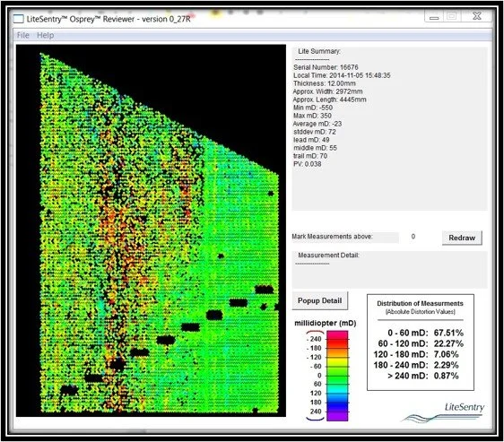Click the '0 - 60 mD: 67.51%' row
Image resolution: width=504 pixels, height=442 pixels.
point(425,333)
